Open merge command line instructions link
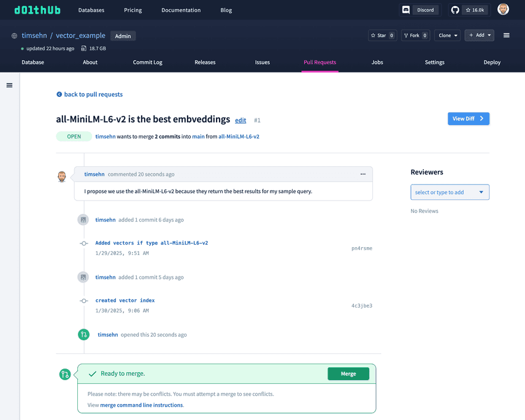 [x=141, y=405]
